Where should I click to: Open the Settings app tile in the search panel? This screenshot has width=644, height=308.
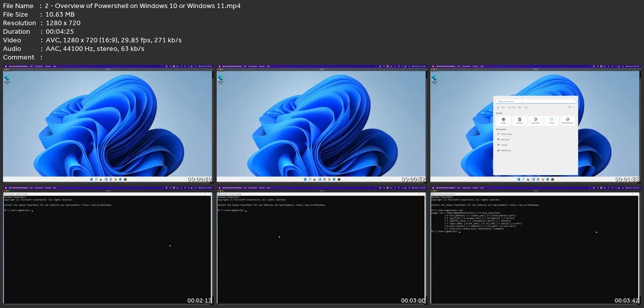point(503,120)
